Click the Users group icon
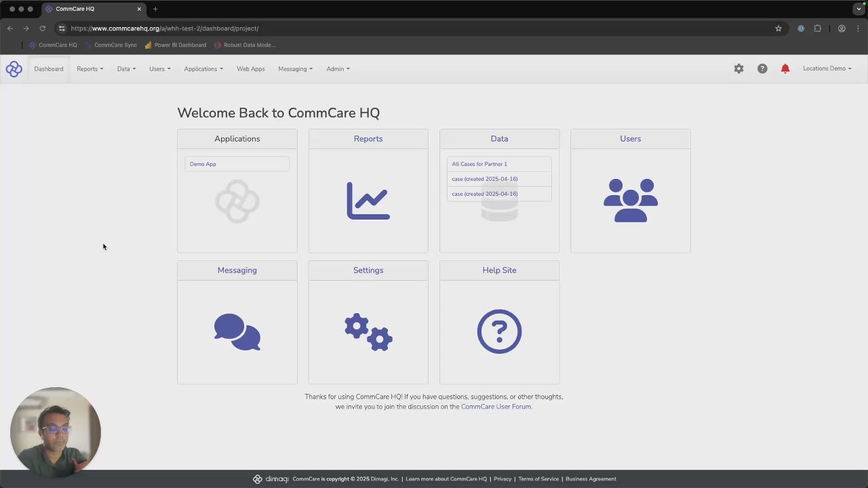868x488 pixels. tap(631, 201)
